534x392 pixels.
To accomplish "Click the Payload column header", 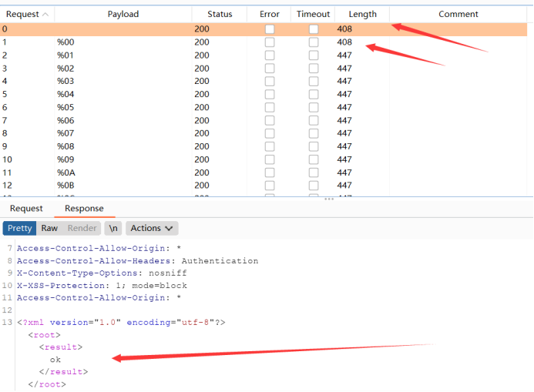I will pyautogui.click(x=123, y=14).
